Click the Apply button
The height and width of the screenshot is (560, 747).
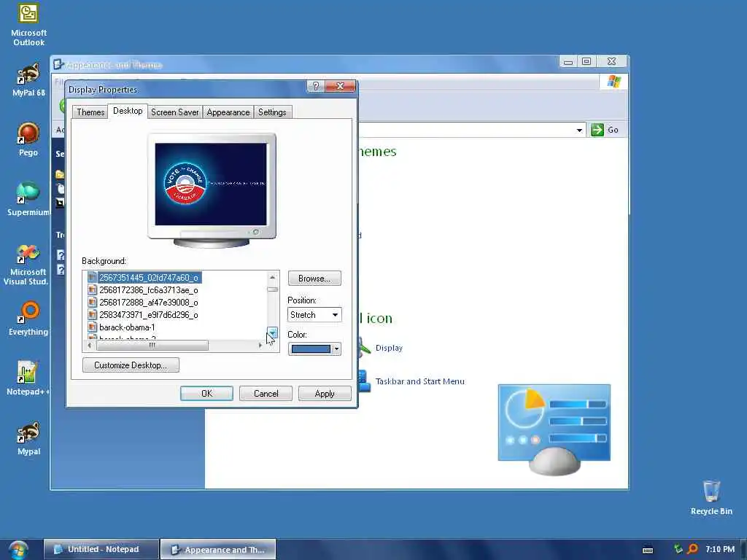325,393
